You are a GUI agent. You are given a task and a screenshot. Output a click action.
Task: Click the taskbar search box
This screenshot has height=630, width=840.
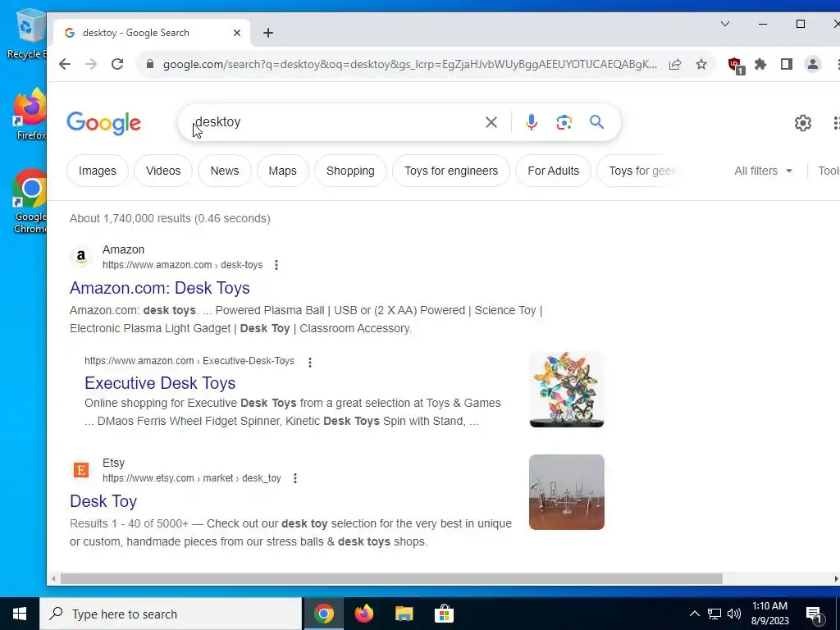click(171, 614)
